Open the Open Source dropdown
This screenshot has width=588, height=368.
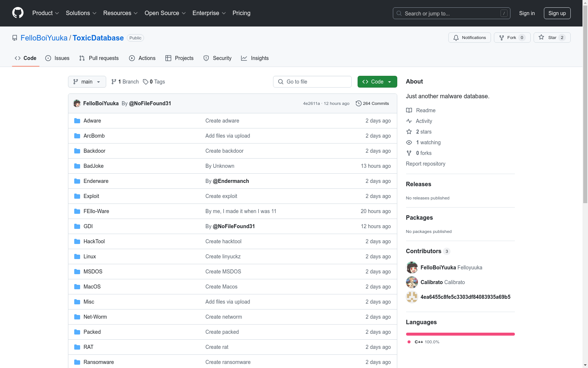(165, 13)
